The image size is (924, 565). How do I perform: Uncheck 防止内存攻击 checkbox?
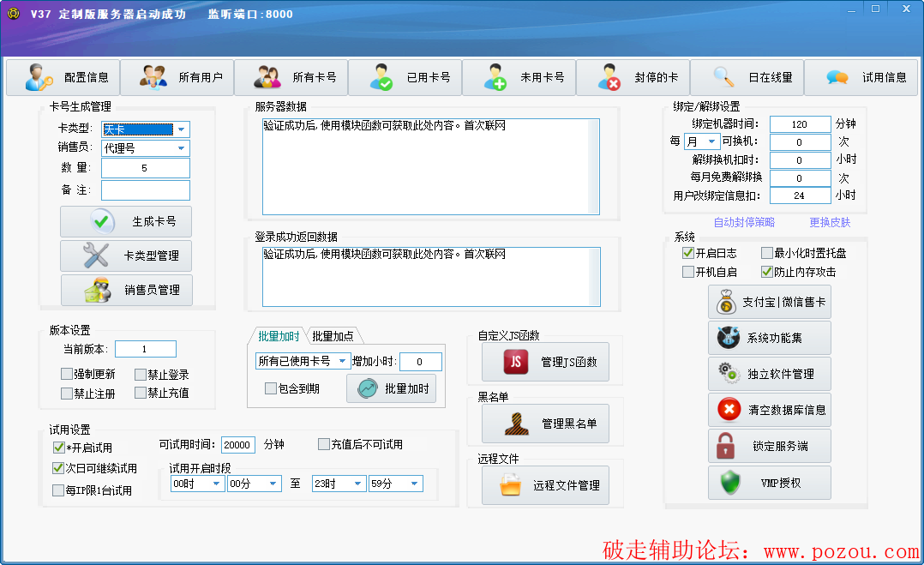[766, 272]
